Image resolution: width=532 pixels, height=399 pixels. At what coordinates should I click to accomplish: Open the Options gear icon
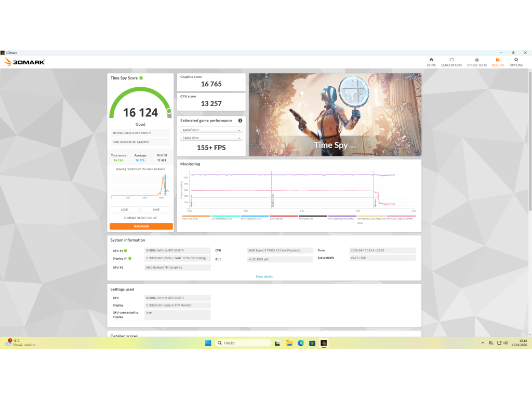516,62
